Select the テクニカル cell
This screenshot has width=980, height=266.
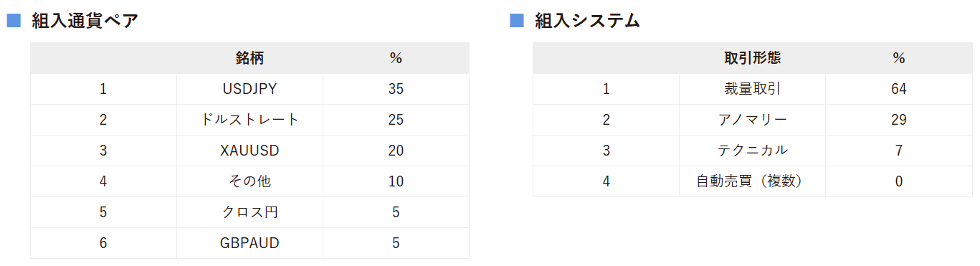753,151
